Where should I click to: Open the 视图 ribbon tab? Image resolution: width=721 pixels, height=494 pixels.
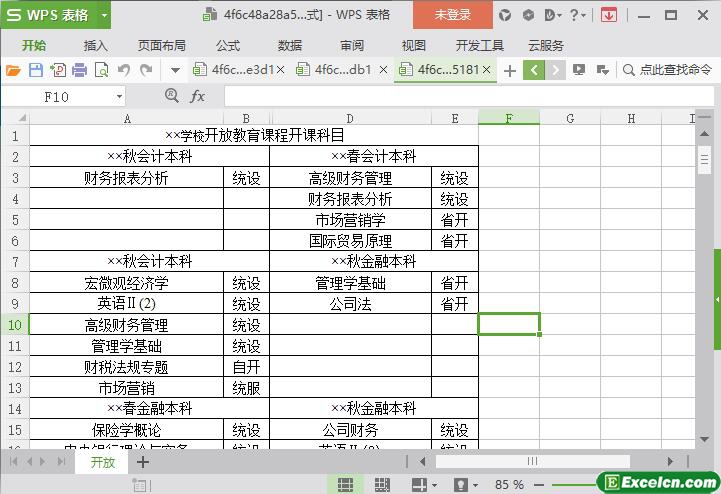point(414,46)
